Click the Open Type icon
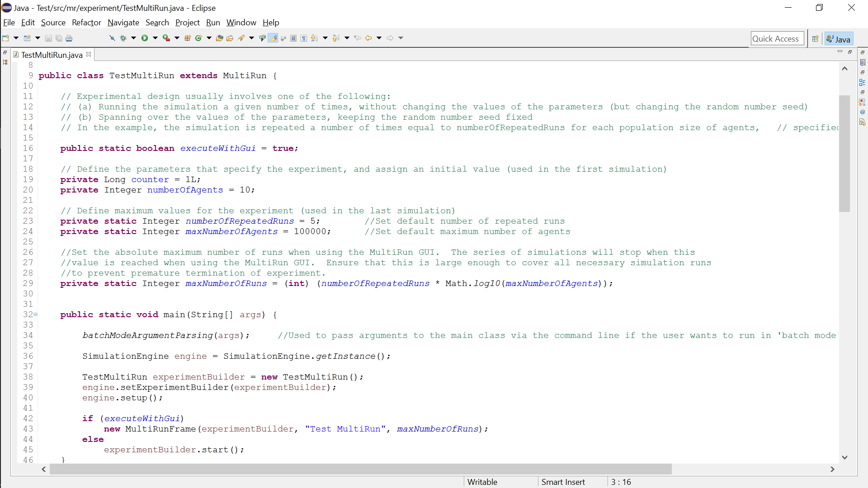868x488 pixels. (219, 38)
